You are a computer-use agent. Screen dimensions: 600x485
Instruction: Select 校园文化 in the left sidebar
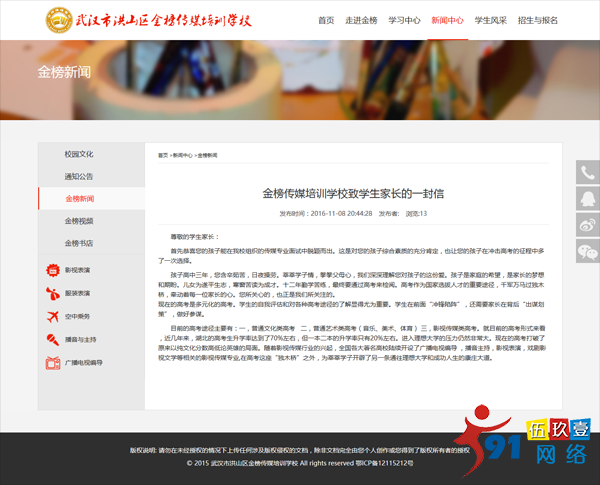79,154
